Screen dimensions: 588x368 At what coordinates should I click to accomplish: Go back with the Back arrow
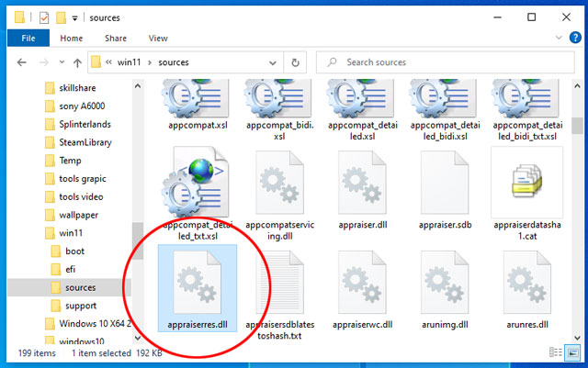(22, 62)
